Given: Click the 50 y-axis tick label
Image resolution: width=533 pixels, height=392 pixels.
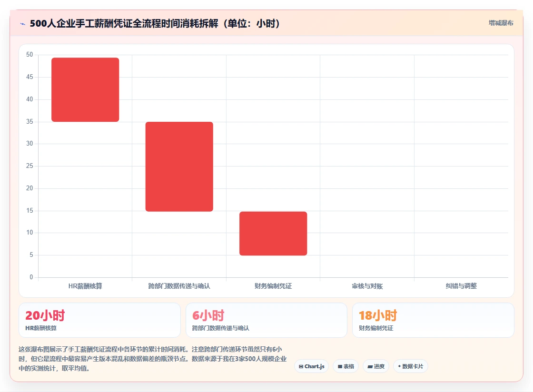Looking at the screenshot, I should [30, 55].
